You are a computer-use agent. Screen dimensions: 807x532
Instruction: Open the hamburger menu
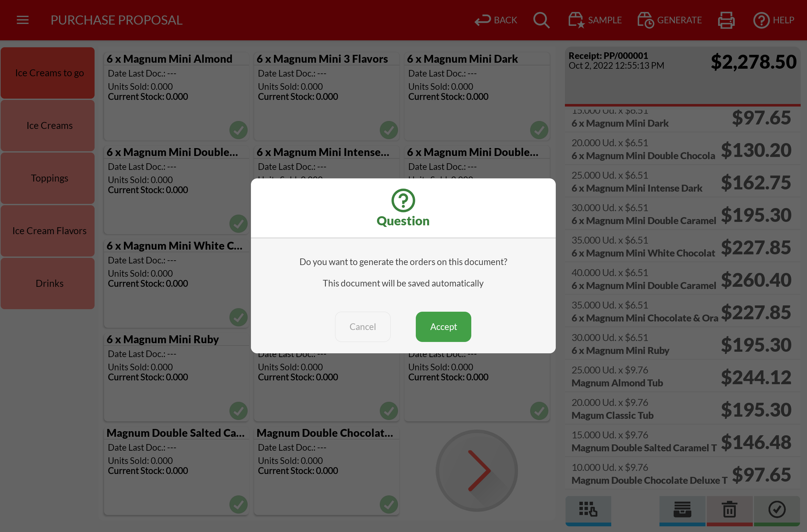(22, 20)
